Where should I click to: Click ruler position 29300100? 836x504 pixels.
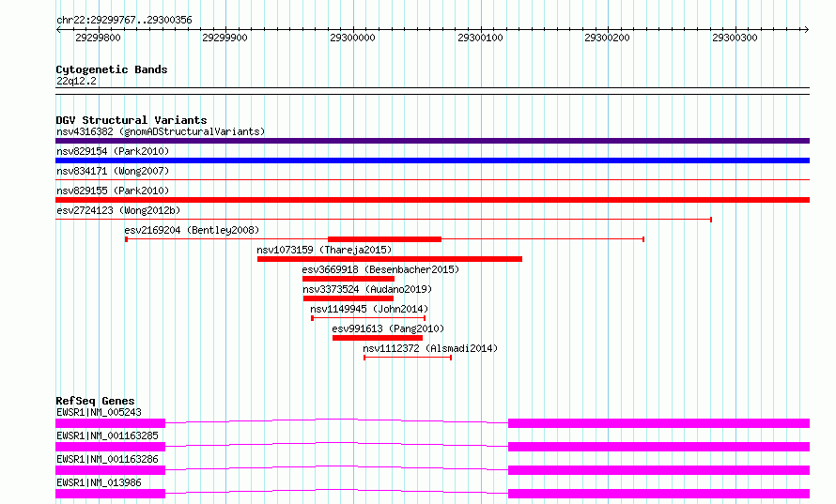click(x=480, y=38)
